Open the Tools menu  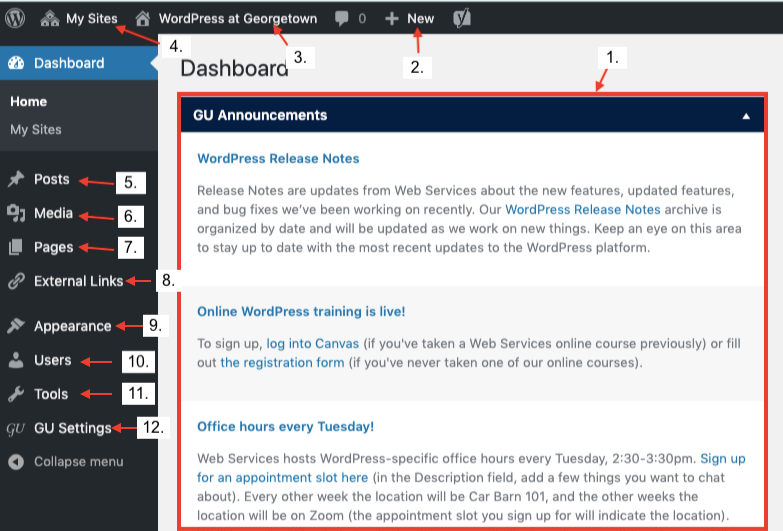pos(51,394)
